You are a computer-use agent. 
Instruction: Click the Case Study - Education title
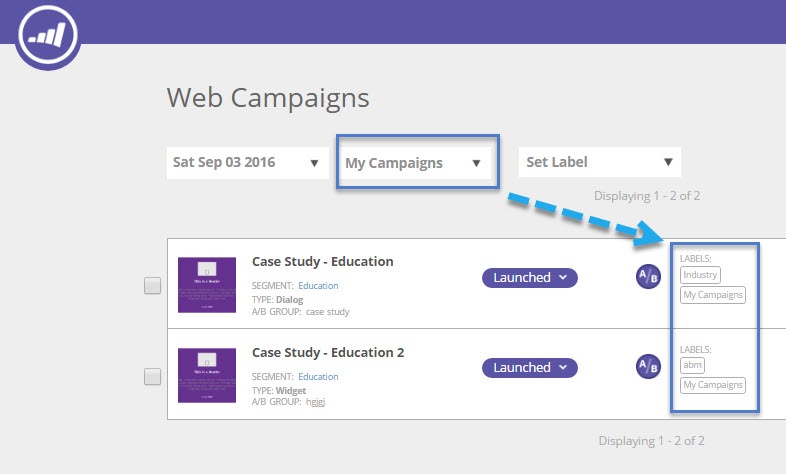pyautogui.click(x=322, y=262)
